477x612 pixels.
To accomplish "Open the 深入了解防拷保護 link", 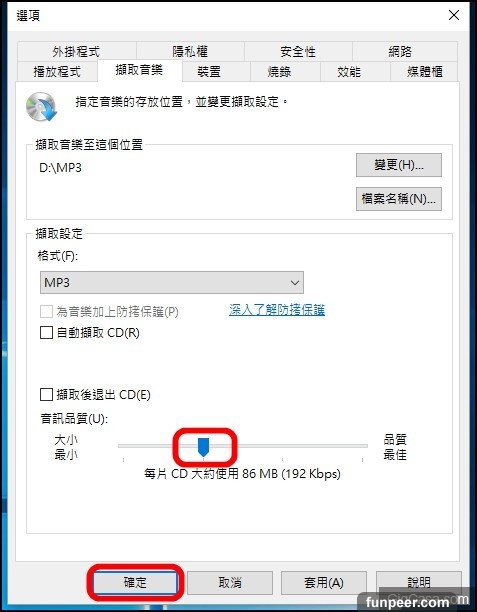I will pyautogui.click(x=277, y=310).
